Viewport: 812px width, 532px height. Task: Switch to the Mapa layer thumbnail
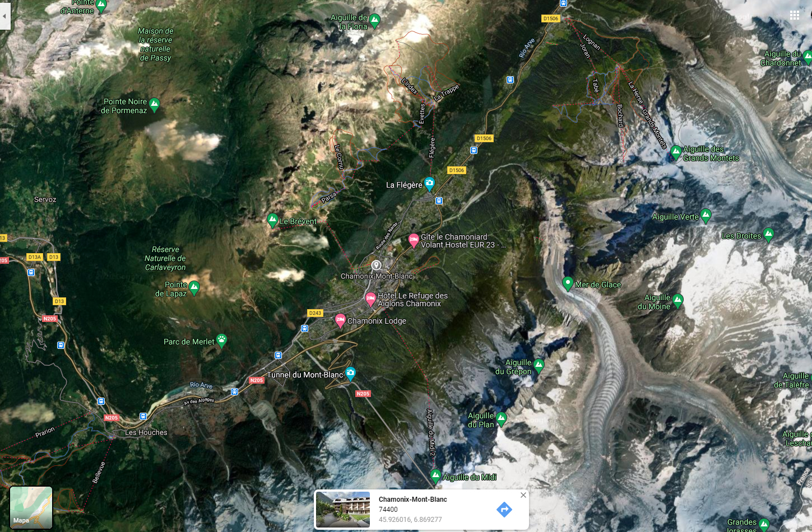pyautogui.click(x=31, y=507)
